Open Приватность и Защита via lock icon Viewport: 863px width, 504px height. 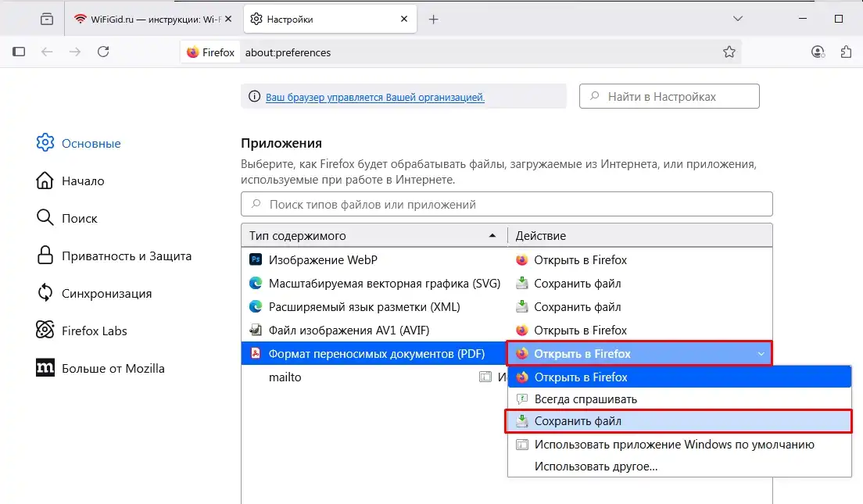pos(45,256)
